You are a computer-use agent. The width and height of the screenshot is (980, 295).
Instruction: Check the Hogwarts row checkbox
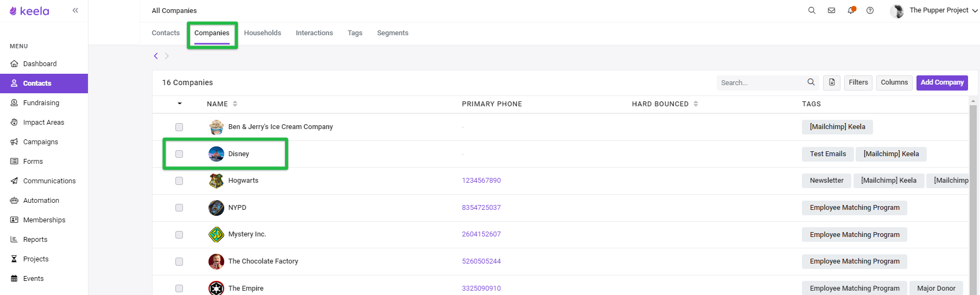pyautogui.click(x=179, y=181)
